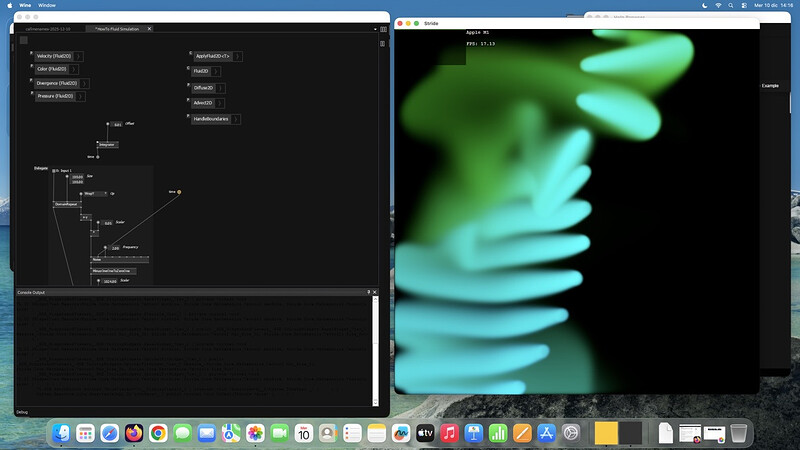
Task: Launch Google Chrome from the Dock
Action: coord(158,433)
